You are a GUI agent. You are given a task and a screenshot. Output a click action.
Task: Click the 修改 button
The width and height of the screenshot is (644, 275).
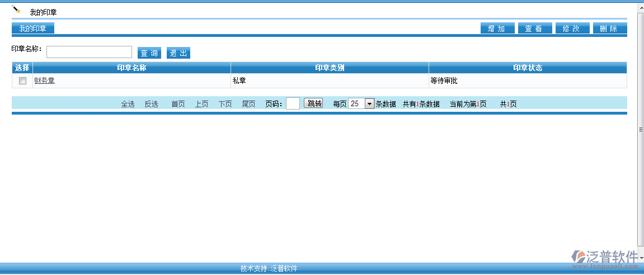tap(572, 29)
